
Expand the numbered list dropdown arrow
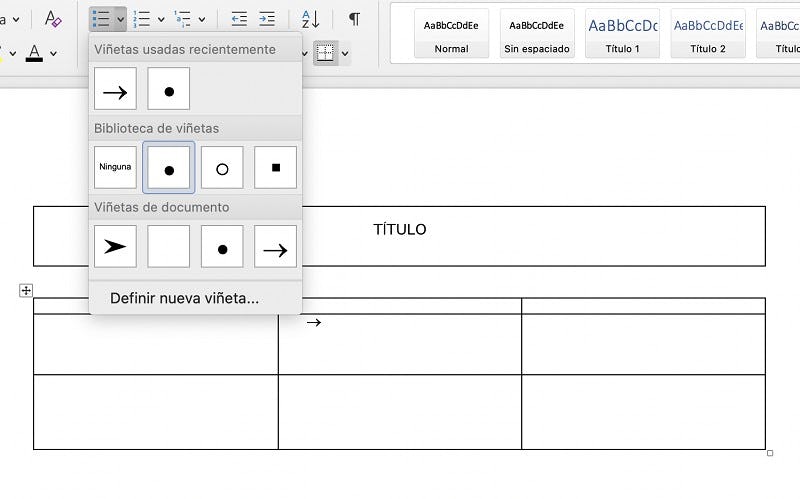click(161, 19)
